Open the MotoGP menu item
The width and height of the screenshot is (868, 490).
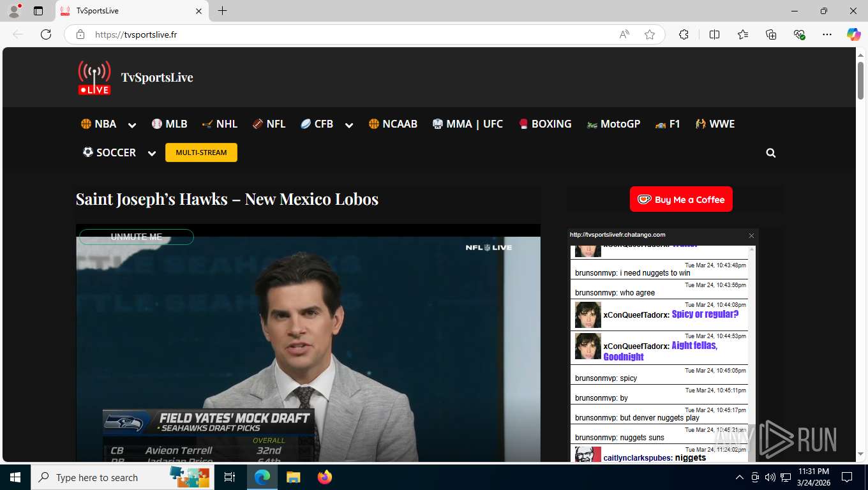pos(613,124)
